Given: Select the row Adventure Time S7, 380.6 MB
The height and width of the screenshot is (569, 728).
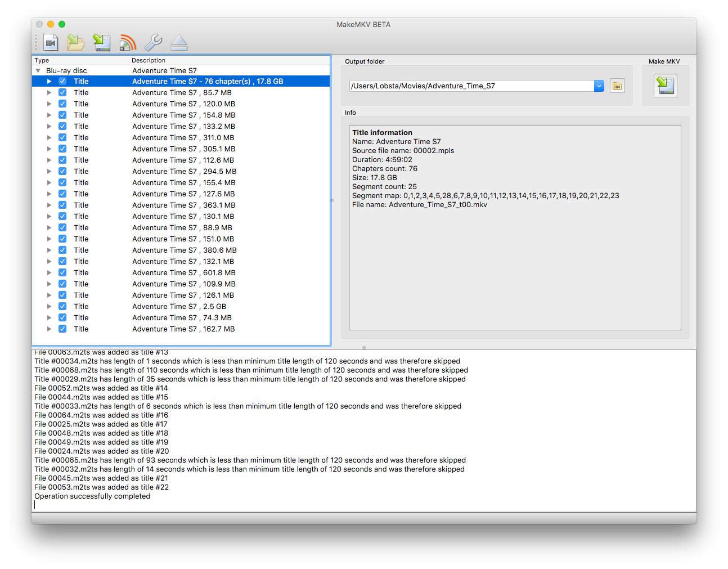Looking at the screenshot, I should (x=181, y=250).
